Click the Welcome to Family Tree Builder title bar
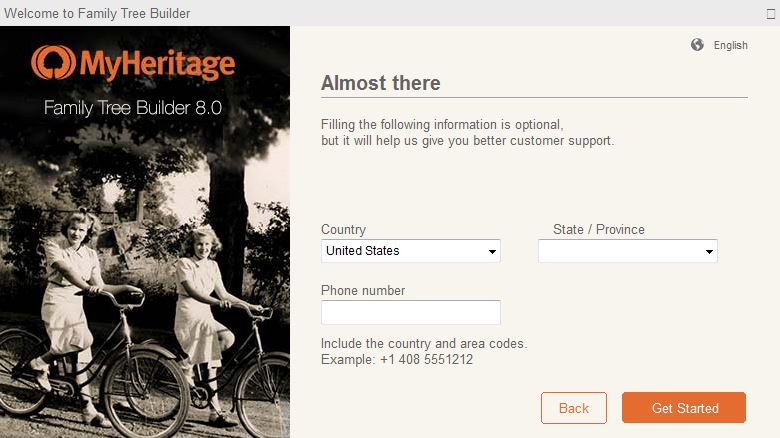780x438 pixels. click(x=97, y=13)
